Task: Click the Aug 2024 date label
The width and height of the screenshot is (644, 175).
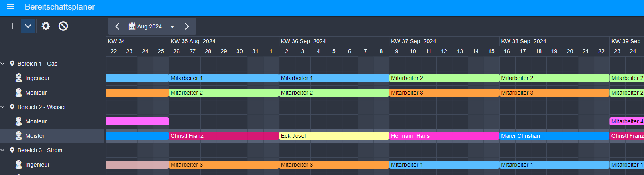Action: 149,26
